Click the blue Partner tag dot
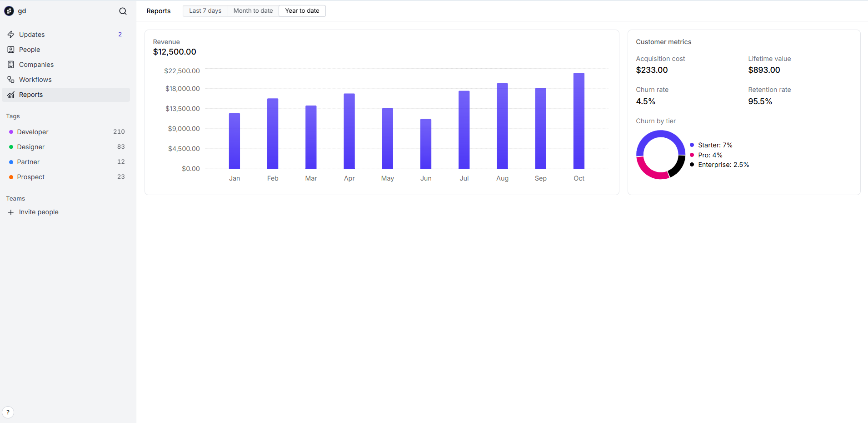 click(x=11, y=162)
